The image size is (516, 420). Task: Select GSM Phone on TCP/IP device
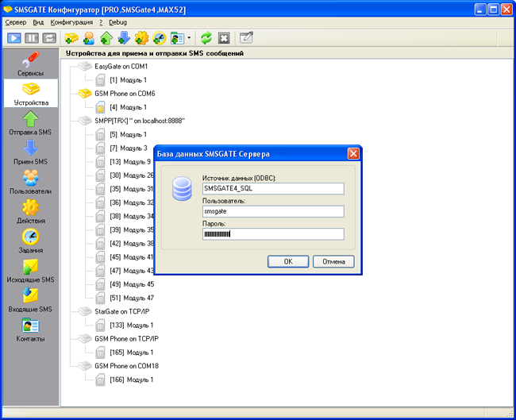(126, 339)
